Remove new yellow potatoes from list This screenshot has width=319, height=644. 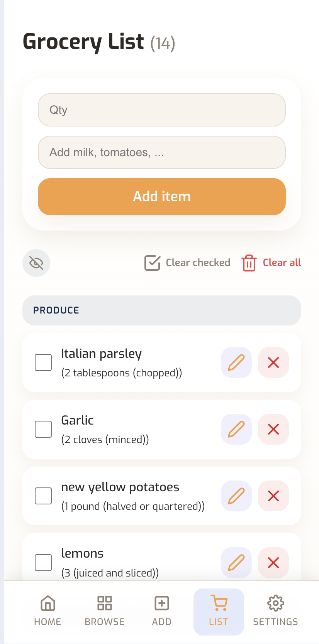pos(273,496)
